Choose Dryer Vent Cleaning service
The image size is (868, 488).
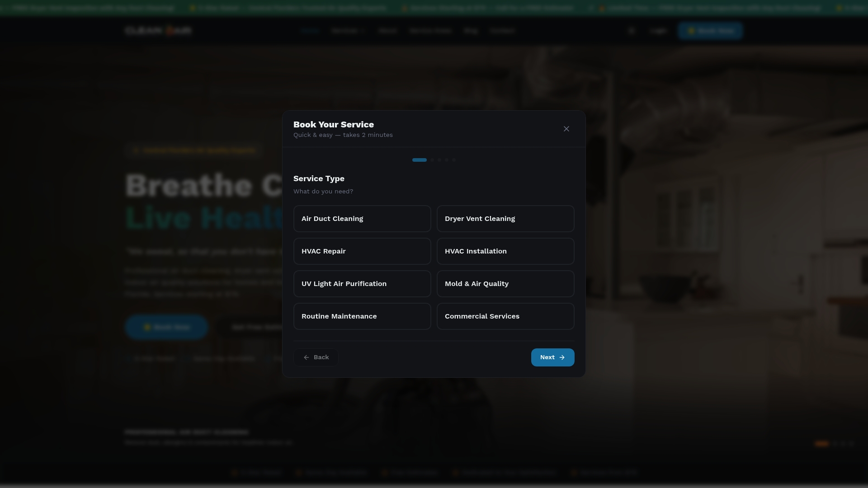[505, 219]
